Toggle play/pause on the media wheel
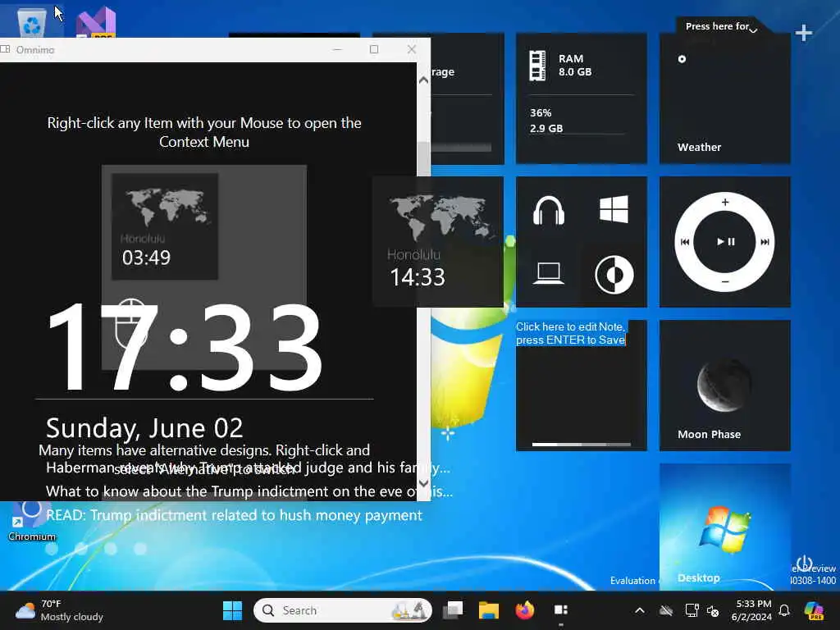Screen dimensions: 840x630 tap(725, 242)
